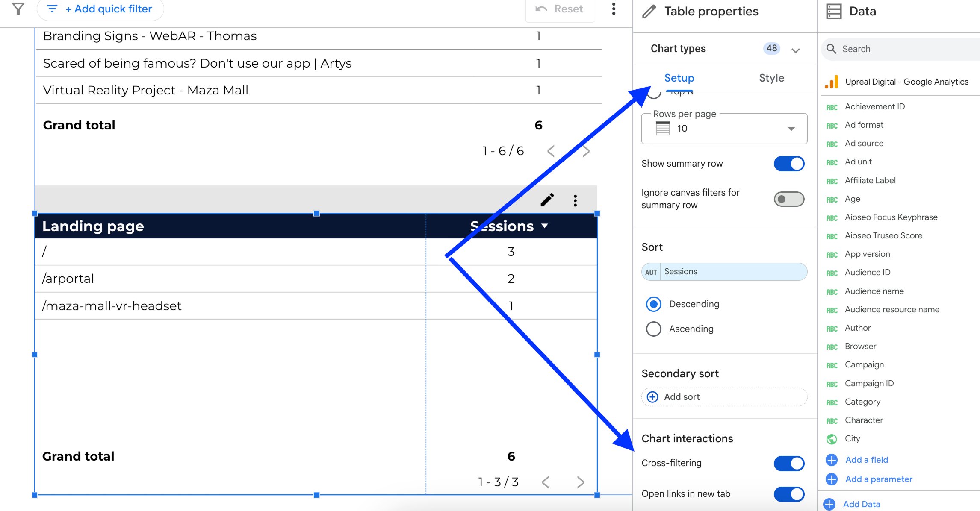Select the Achievement ID field
The width and height of the screenshot is (980, 511).
coord(875,106)
